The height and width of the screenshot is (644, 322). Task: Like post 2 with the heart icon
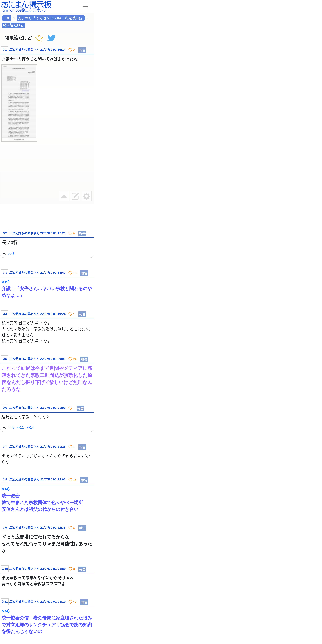pyautogui.click(x=70, y=233)
